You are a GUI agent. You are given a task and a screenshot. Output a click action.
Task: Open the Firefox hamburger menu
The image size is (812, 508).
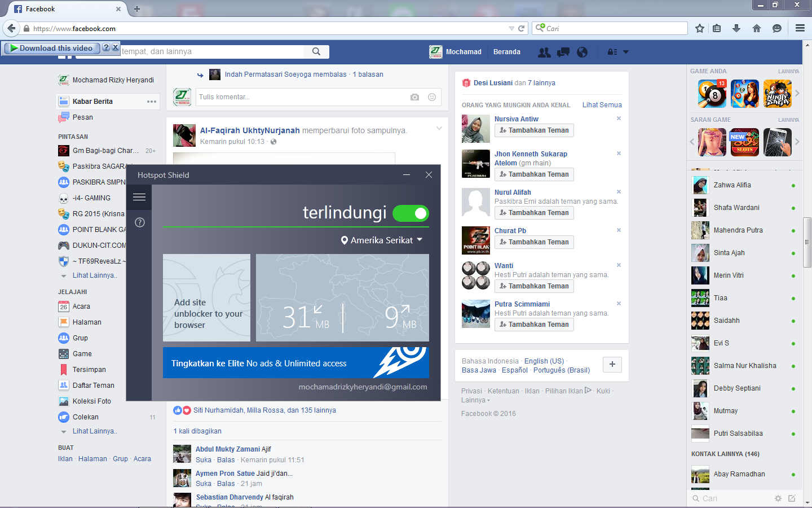click(800, 28)
